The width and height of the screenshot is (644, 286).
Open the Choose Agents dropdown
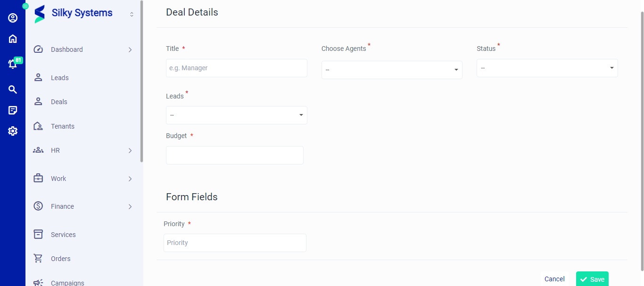(392, 70)
